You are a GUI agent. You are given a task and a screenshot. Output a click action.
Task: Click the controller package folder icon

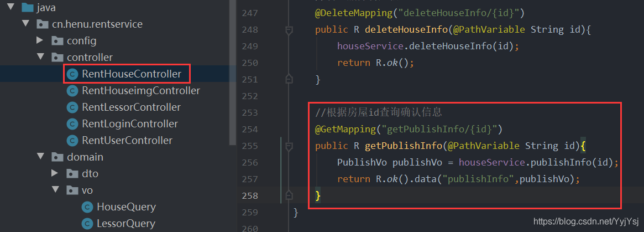[x=57, y=57]
